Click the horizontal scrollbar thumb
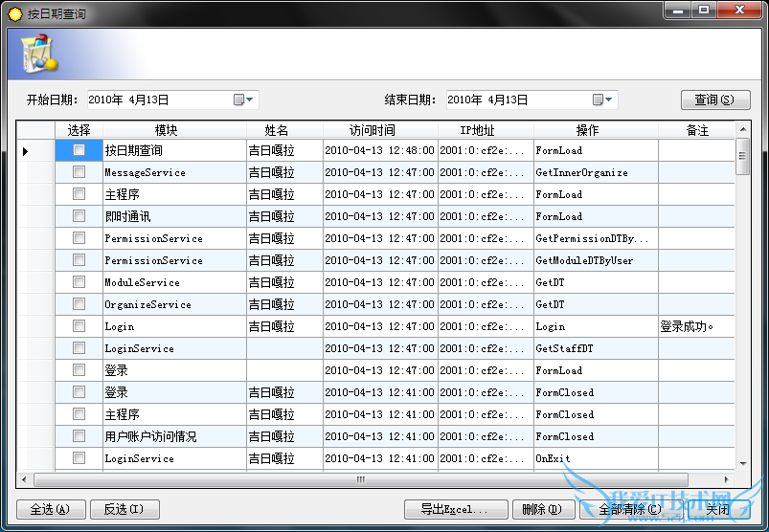769x532 pixels. click(x=360, y=479)
